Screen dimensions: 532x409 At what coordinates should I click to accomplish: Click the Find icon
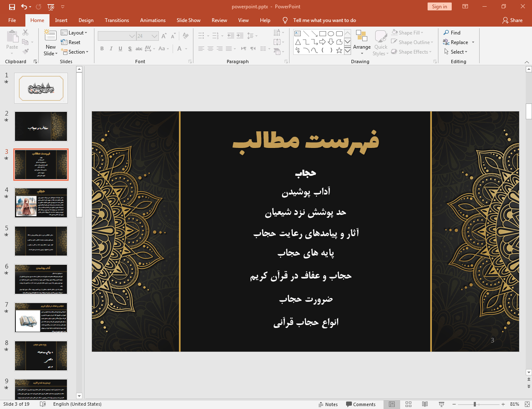point(445,32)
